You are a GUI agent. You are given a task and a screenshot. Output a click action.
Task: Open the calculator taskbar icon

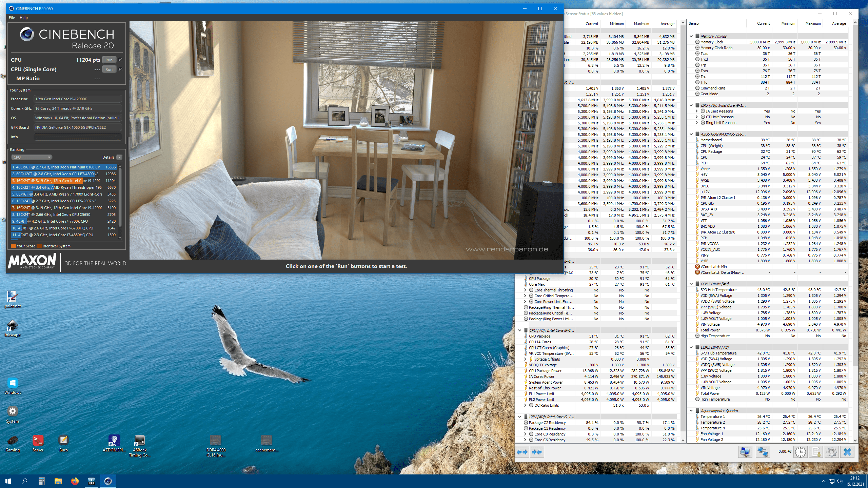pyautogui.click(x=41, y=481)
